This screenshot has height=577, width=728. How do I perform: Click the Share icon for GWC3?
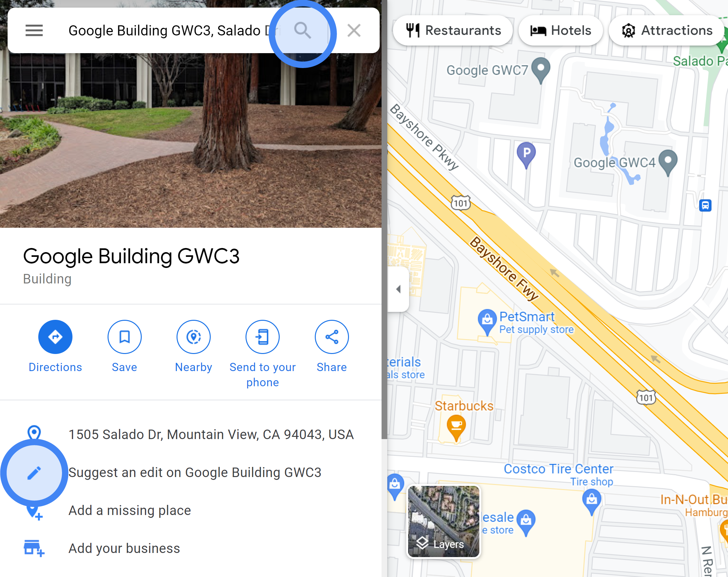click(332, 337)
